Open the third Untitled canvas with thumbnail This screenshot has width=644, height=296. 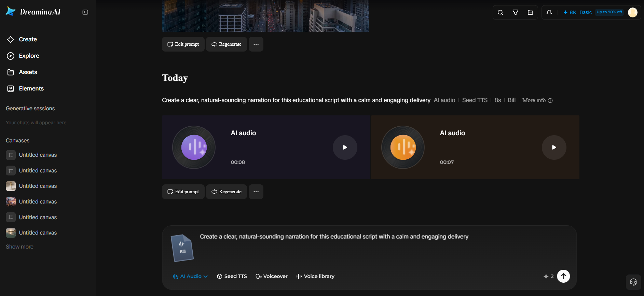pyautogui.click(x=31, y=186)
